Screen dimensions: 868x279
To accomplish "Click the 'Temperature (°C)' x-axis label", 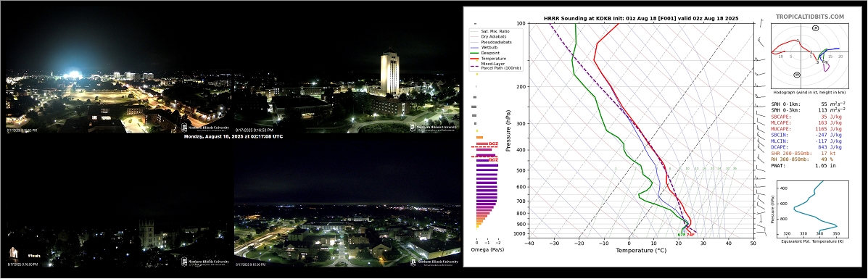I will tap(642, 250).
